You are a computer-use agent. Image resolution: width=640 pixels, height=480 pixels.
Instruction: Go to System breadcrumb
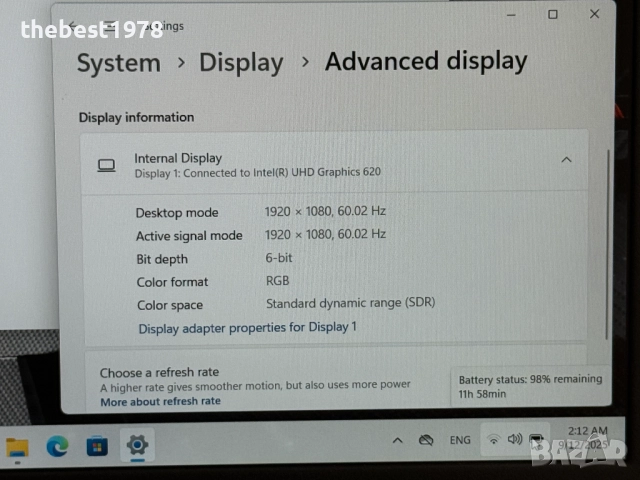[x=119, y=63]
